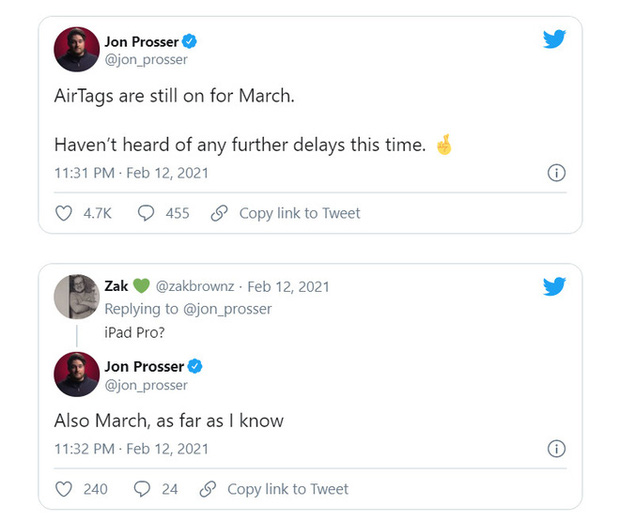Click Jon Prosser's name in first tweet

[x=140, y=41]
